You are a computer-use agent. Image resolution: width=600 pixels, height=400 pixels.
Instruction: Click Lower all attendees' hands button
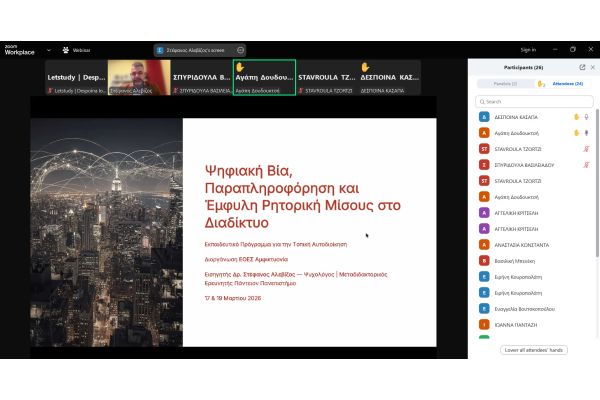[533, 350]
